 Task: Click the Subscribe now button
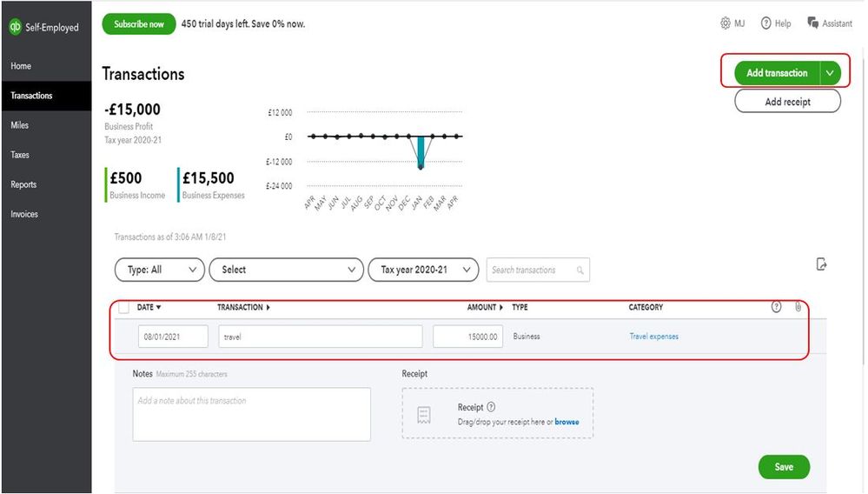point(139,23)
